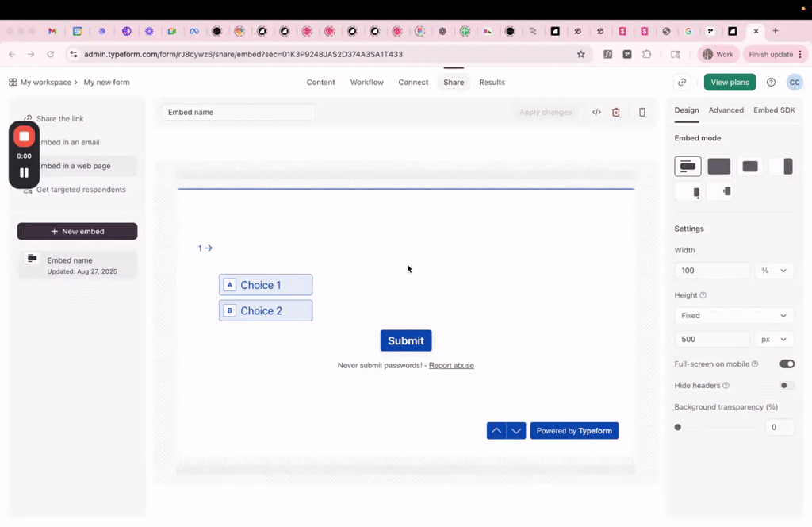
Task: Click the New embed button
Action: pos(78,232)
